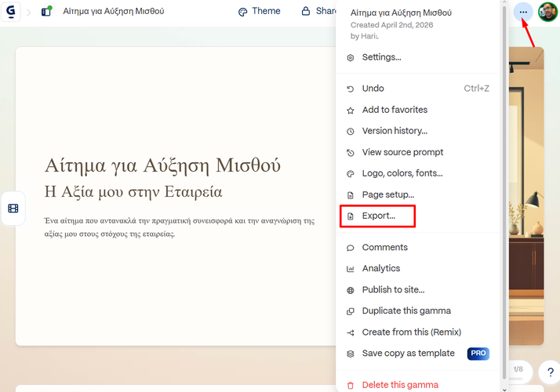The image size is (560, 392).
Task: Click the Gamma home logo
Action: pos(11,12)
